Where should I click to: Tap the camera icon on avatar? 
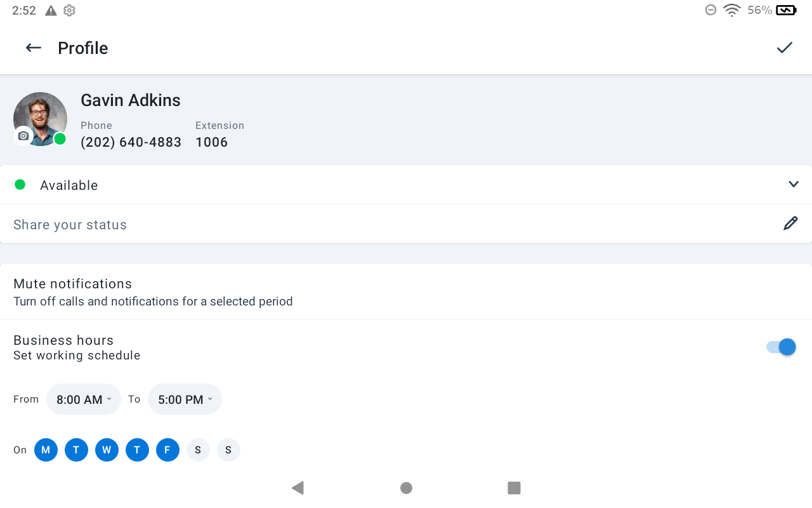point(23,136)
